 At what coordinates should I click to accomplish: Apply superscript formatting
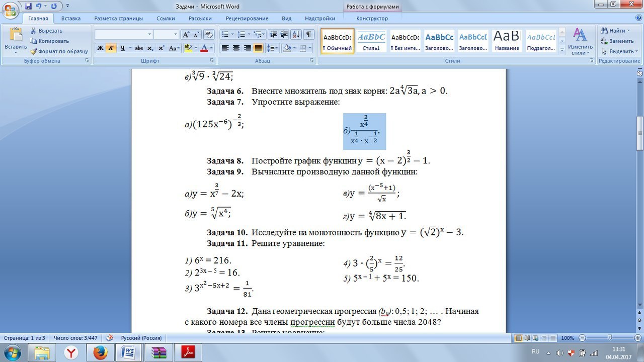(x=162, y=48)
